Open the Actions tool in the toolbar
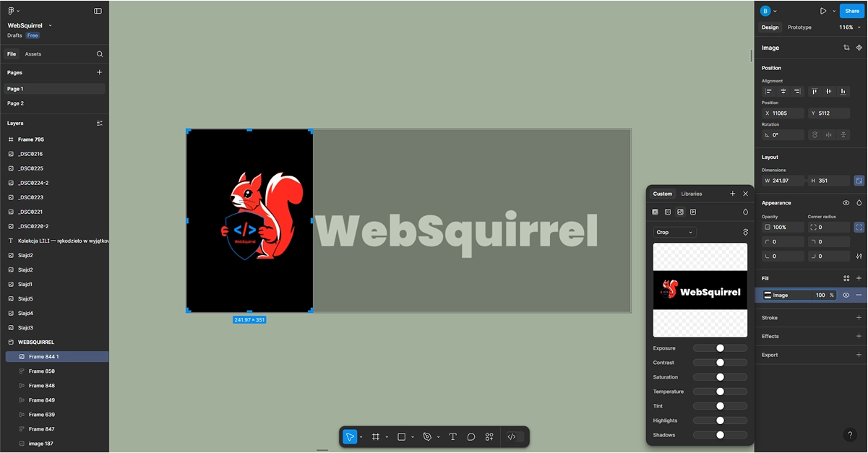 489,436
